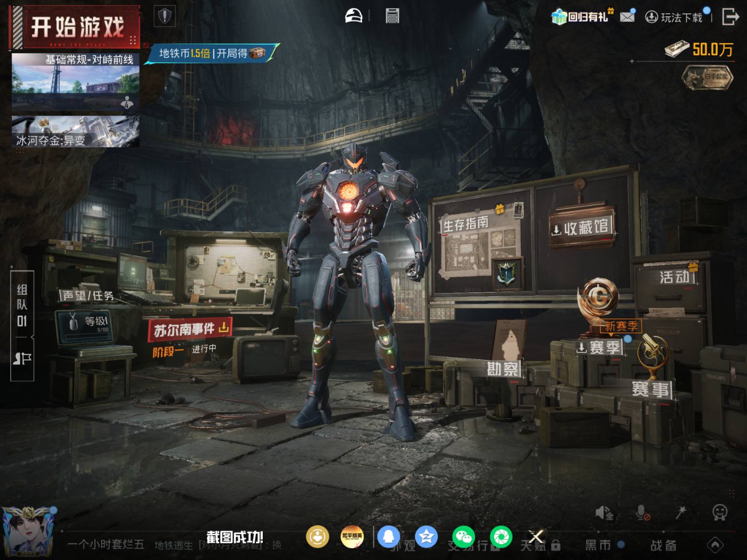Open the emote face icon
The image size is (747, 560).
tap(720, 513)
